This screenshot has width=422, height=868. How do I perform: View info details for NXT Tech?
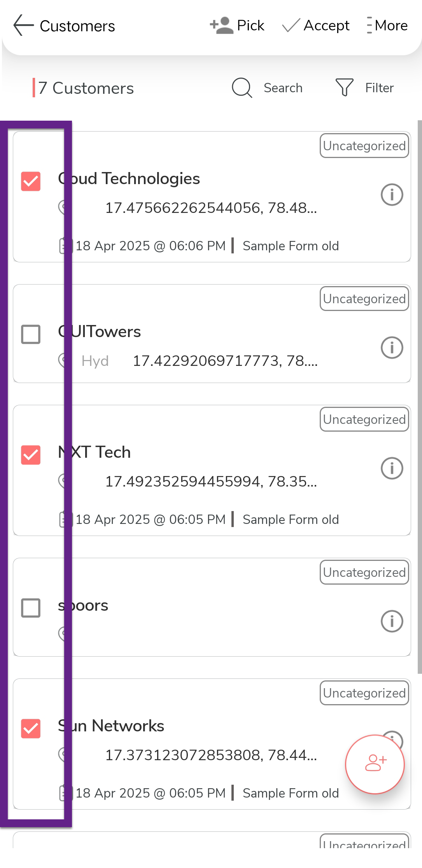pos(392,468)
